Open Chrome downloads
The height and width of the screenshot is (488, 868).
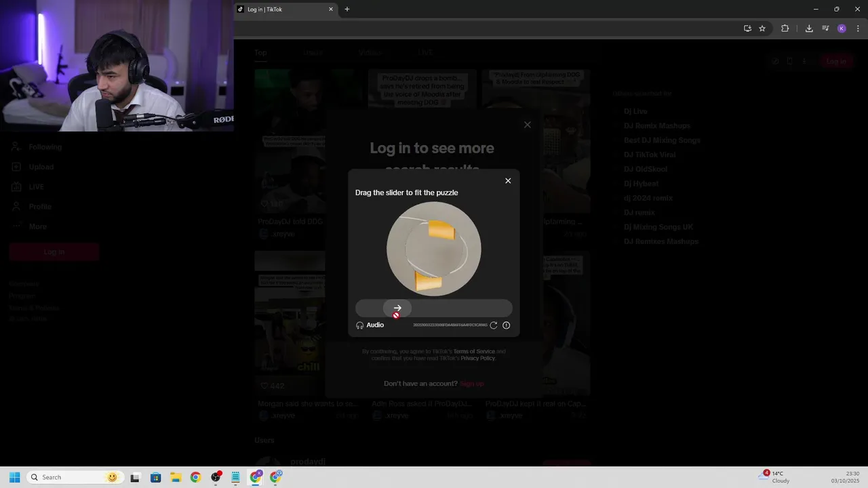coord(809,28)
